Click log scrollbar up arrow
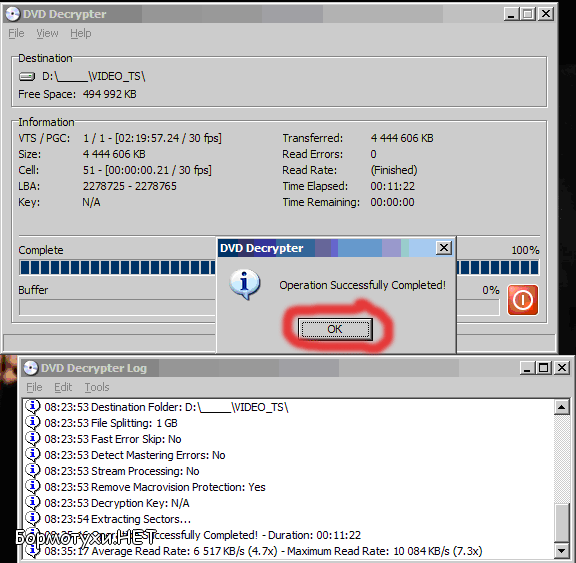576x563 pixels. point(562,407)
